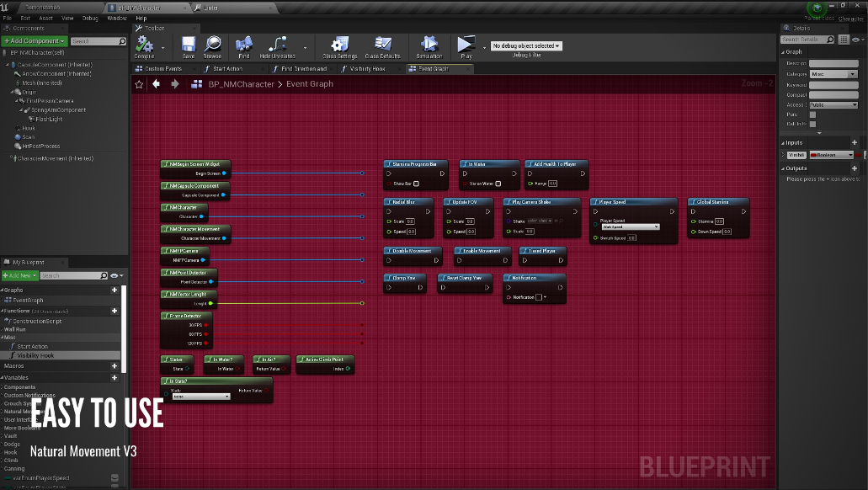
Task: Add a new output with Outputs plus icon
Action: point(855,168)
